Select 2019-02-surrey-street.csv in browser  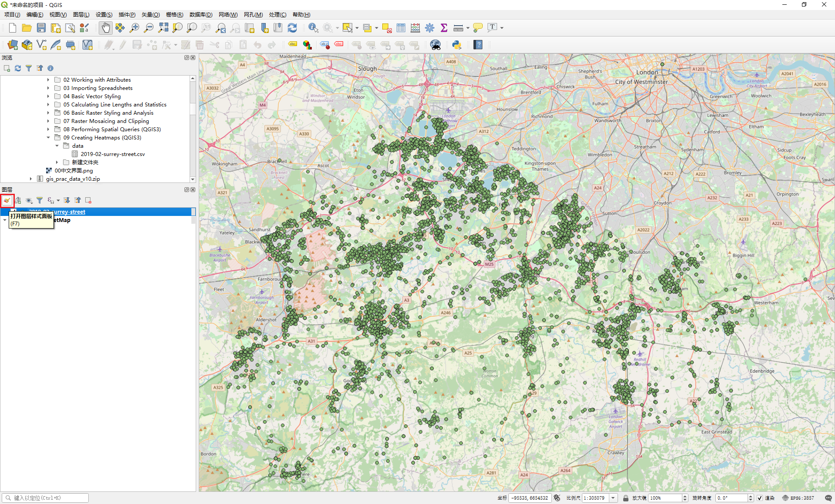point(113,154)
